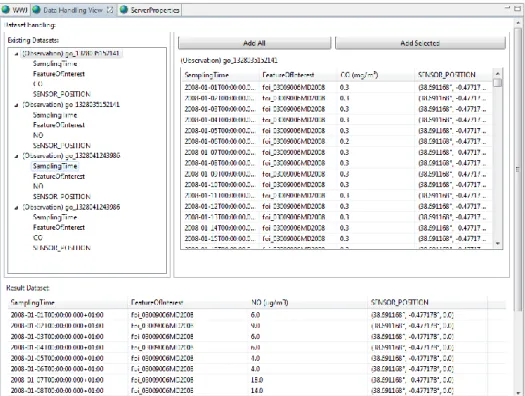Click the globe icon on the WWJ tab
525x396 pixels.
(x=6, y=10)
